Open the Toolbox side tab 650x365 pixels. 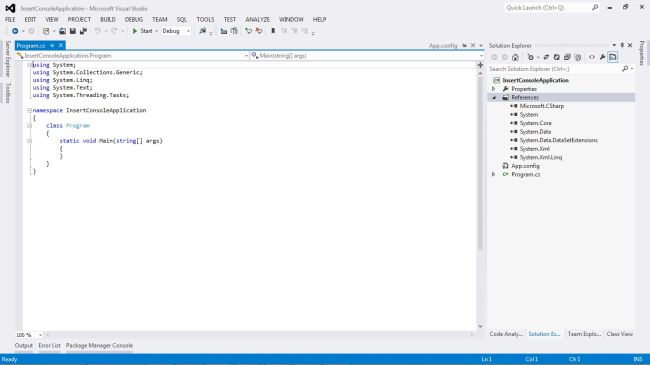point(7,92)
